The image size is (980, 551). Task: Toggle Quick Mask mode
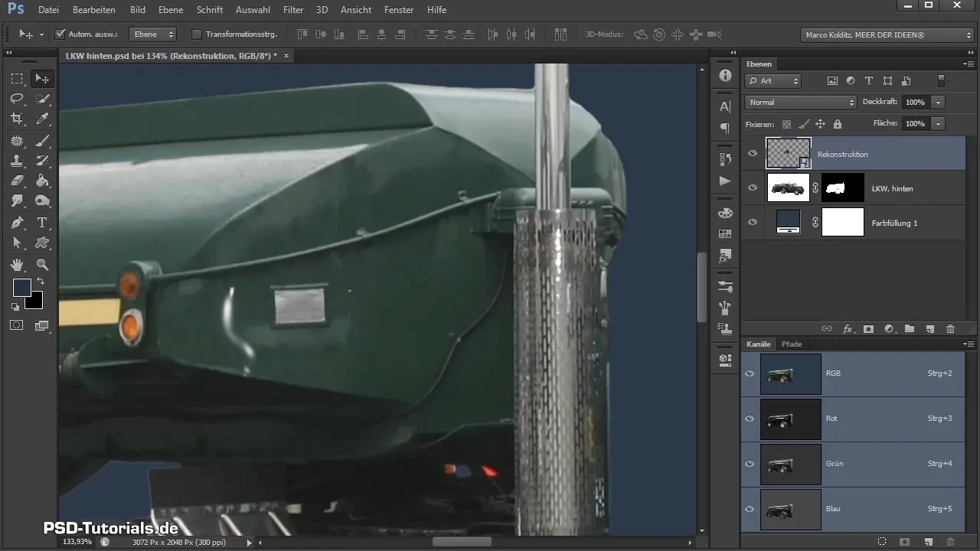tap(17, 325)
